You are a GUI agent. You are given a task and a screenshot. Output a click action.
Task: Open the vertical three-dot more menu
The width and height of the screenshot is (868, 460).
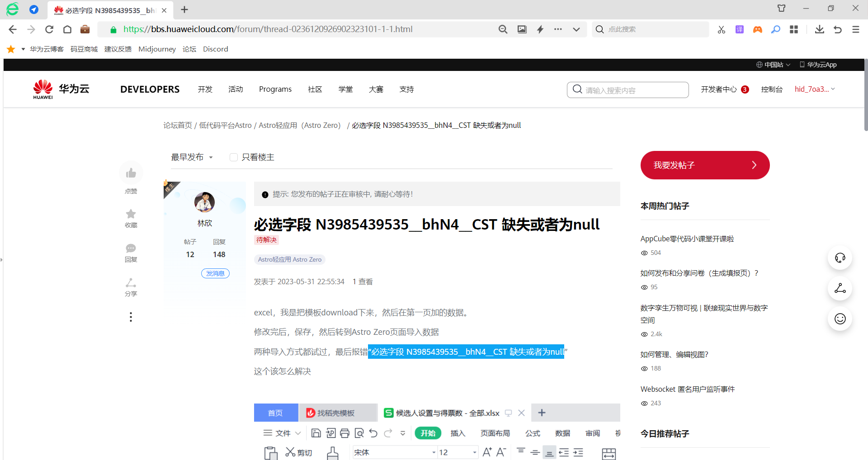click(131, 317)
